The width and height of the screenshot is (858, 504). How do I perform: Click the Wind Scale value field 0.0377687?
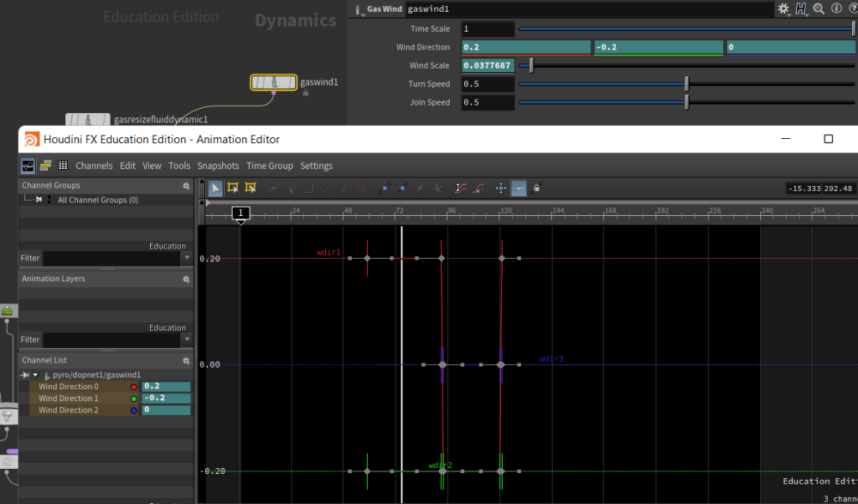click(x=488, y=65)
